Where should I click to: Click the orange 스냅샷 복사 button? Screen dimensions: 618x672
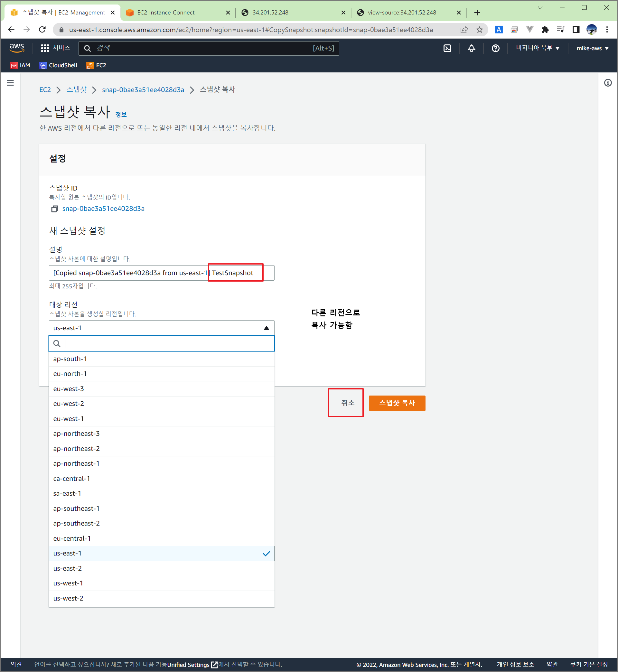pyautogui.click(x=397, y=403)
